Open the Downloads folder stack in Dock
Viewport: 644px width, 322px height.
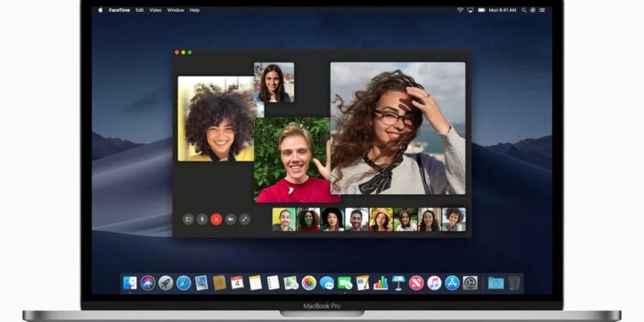pos(495,283)
